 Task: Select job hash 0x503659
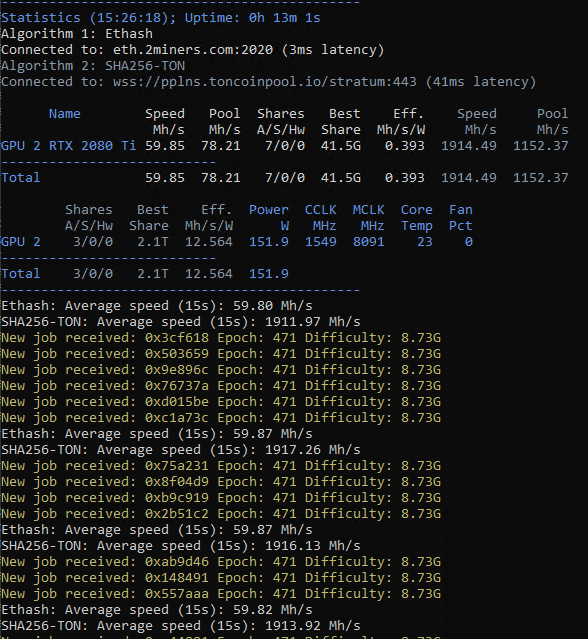(177, 354)
